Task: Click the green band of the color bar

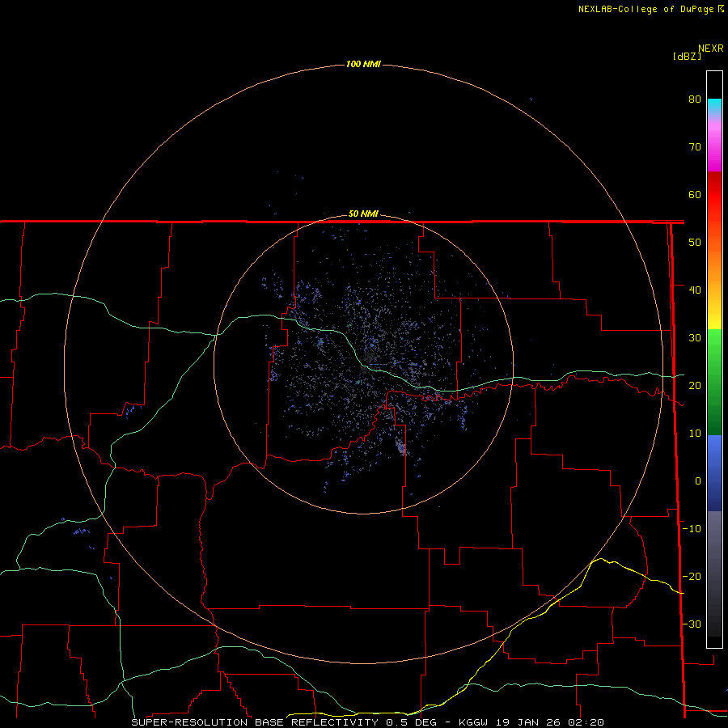Action: (x=714, y=382)
